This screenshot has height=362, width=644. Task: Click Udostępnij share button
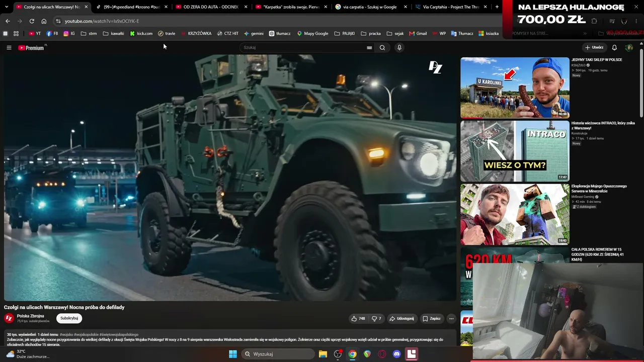point(401,318)
